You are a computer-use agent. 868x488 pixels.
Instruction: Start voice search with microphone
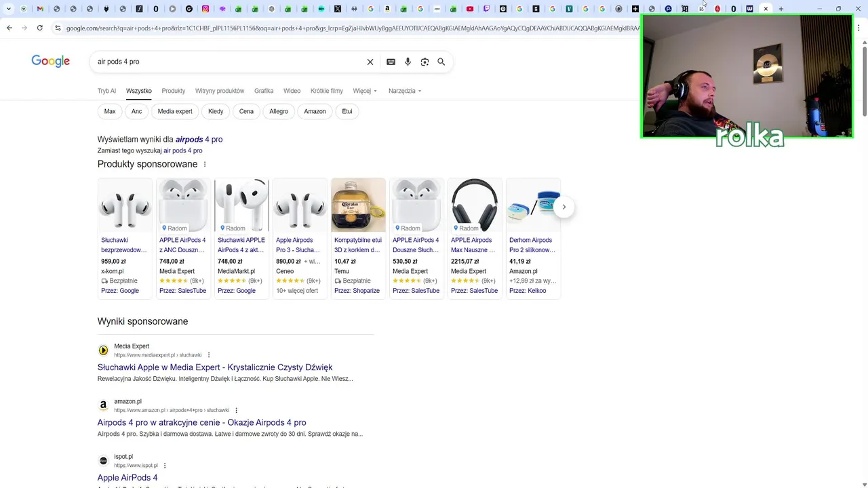click(408, 62)
